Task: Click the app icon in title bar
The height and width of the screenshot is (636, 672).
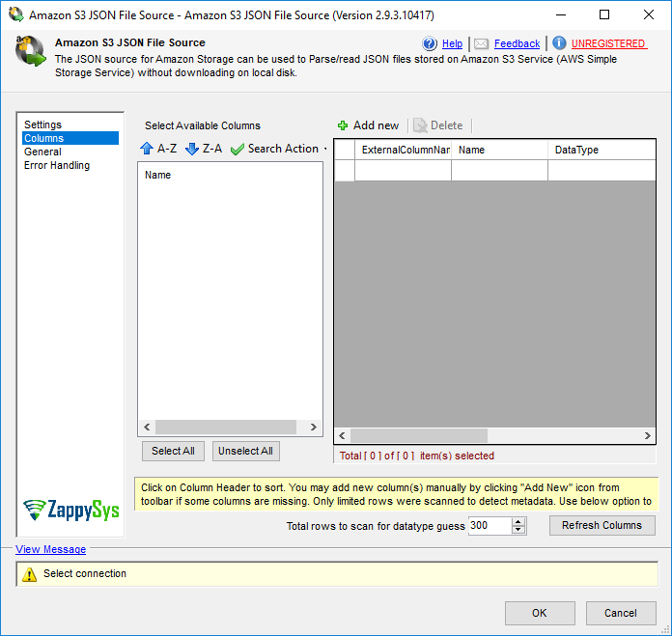Action: [15, 14]
